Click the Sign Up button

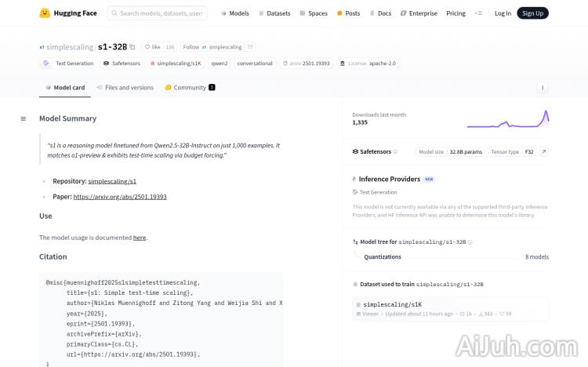tap(532, 13)
